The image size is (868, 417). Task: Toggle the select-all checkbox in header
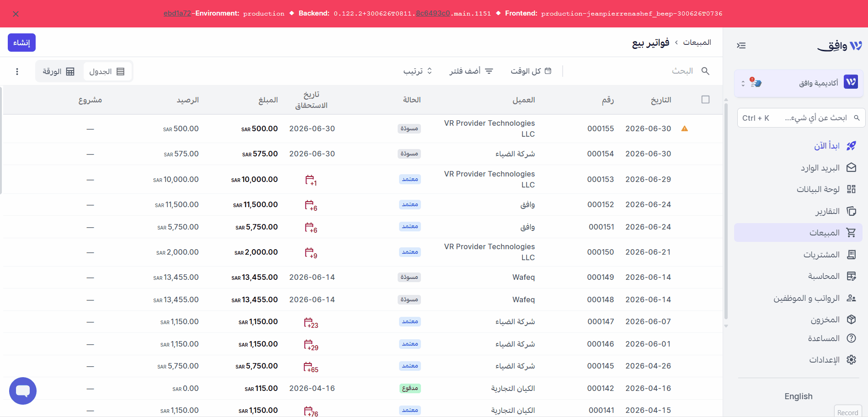point(706,100)
